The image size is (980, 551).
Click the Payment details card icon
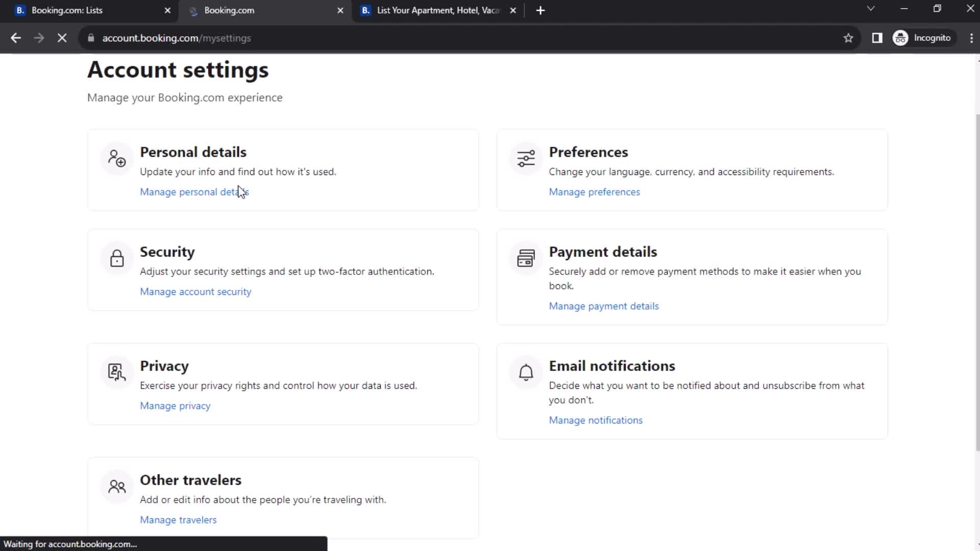tap(526, 259)
